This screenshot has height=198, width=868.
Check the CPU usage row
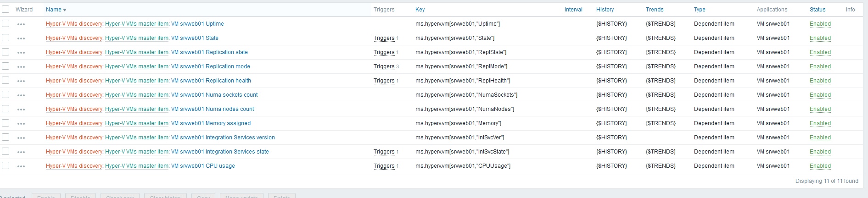6,165
